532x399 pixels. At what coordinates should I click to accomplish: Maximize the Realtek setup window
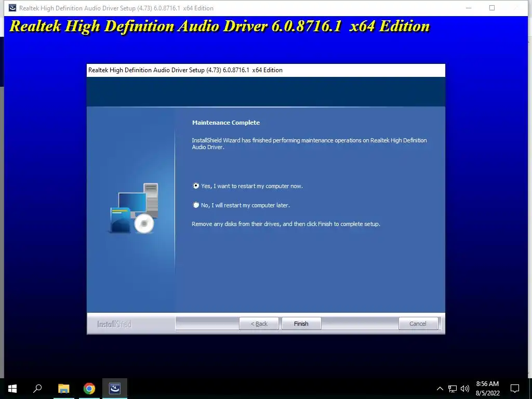(492, 8)
